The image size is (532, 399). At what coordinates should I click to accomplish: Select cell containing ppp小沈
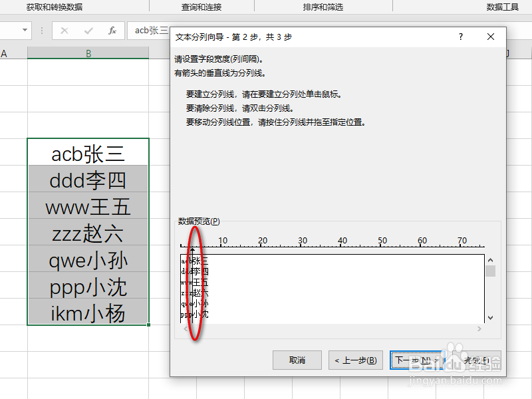pyautogui.click(x=88, y=285)
